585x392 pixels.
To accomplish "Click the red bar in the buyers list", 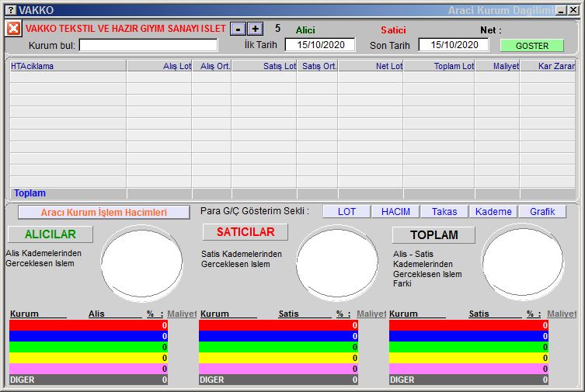I will point(89,325).
